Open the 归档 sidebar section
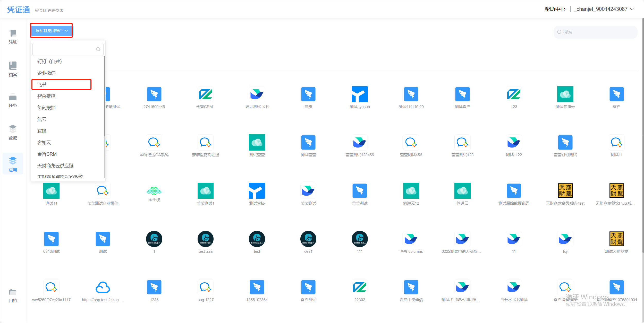 [13, 295]
